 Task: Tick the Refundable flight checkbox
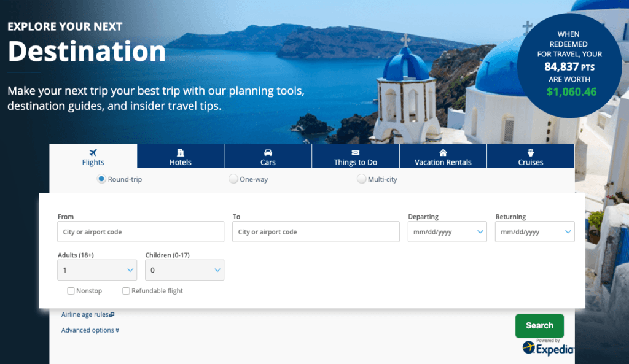point(126,291)
